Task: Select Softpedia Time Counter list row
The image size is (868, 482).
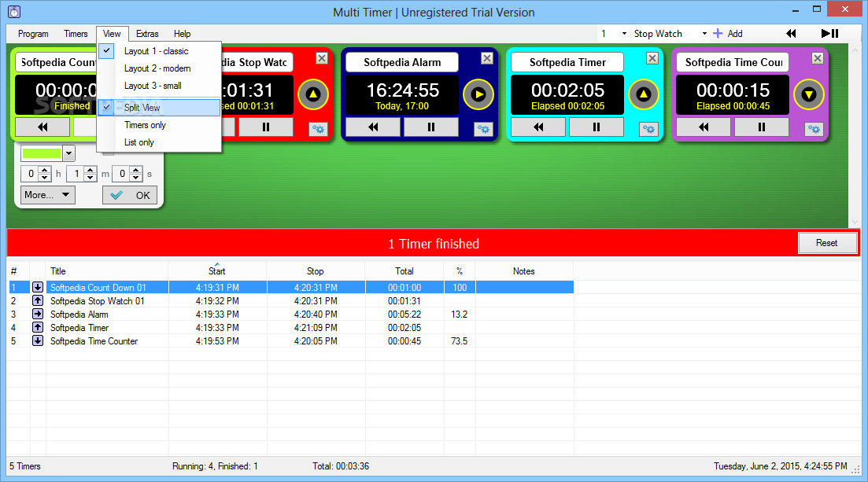Action: pyautogui.click(x=290, y=341)
